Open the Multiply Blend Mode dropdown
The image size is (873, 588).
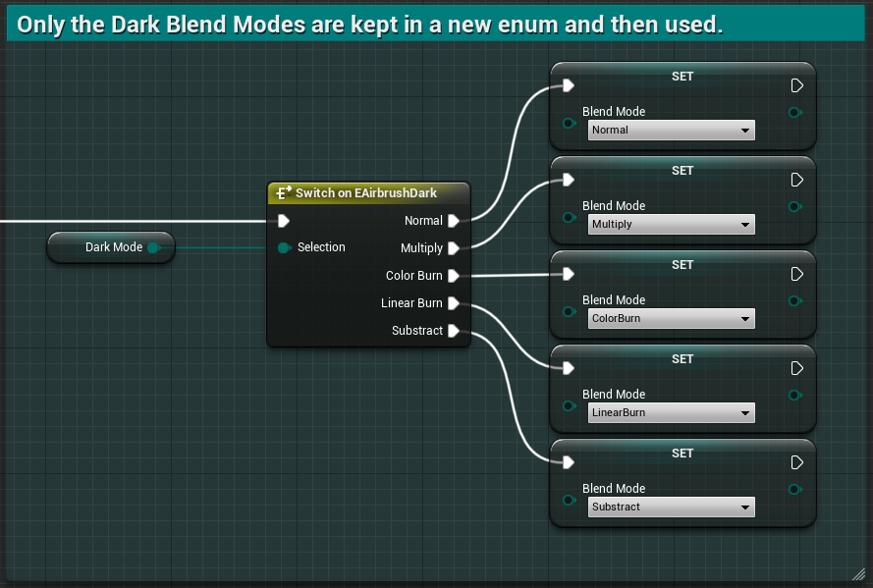[671, 224]
